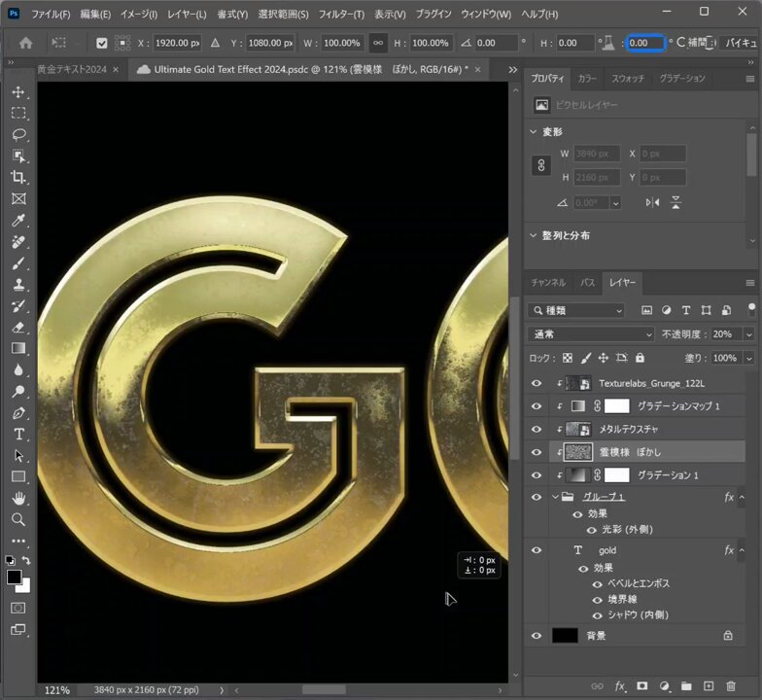Hide the 背景 layer
This screenshot has height=700, width=762.
(x=537, y=636)
